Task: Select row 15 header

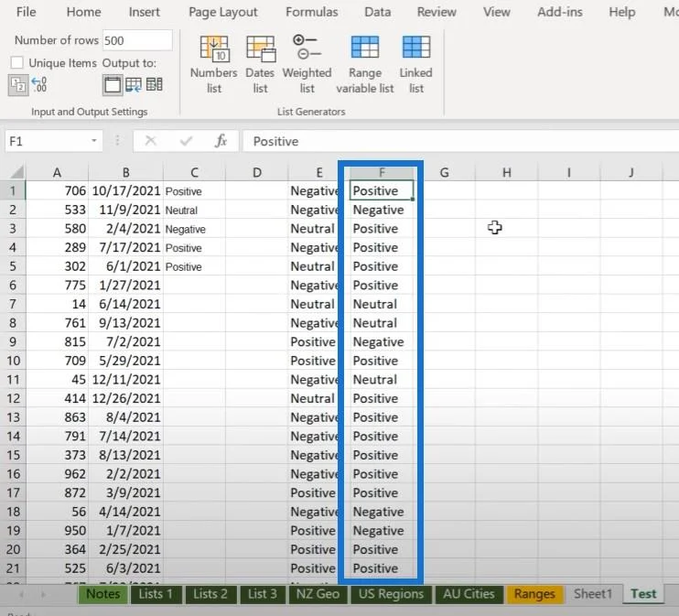Action: 13,455
